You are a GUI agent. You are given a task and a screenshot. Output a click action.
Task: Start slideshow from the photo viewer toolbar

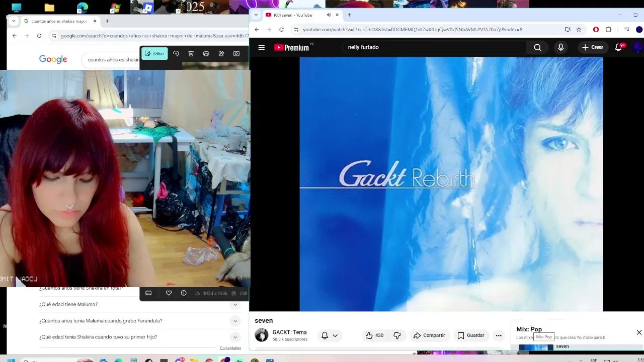pos(236,54)
